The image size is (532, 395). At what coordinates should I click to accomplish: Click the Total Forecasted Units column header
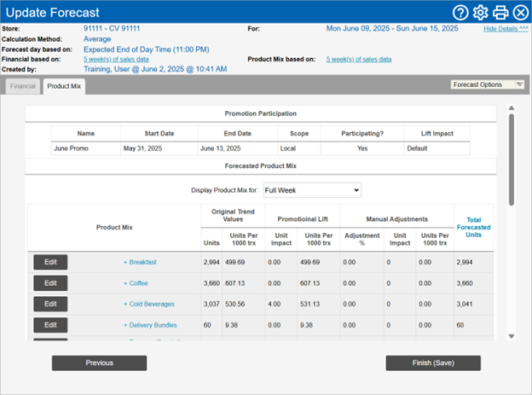pos(474,227)
